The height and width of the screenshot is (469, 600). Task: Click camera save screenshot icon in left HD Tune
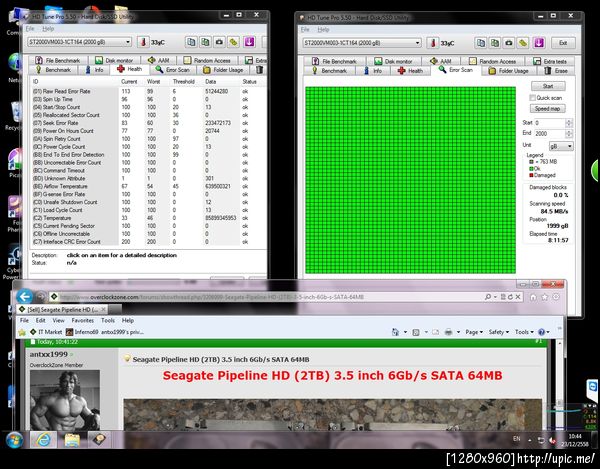(x=219, y=42)
